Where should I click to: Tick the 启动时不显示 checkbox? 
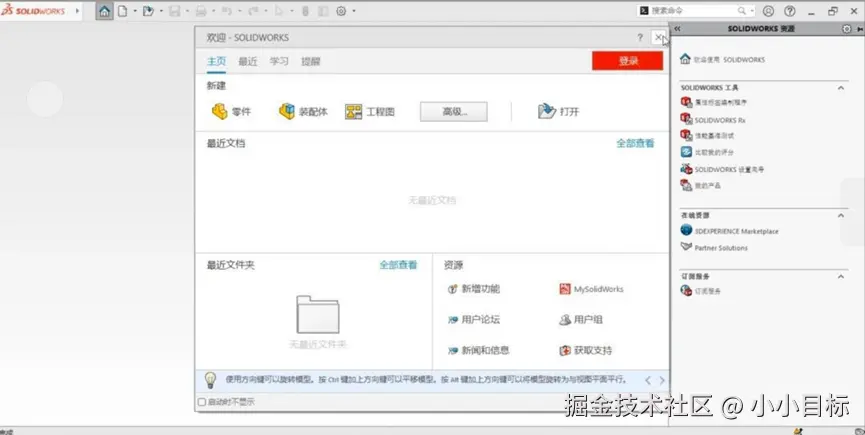202,402
